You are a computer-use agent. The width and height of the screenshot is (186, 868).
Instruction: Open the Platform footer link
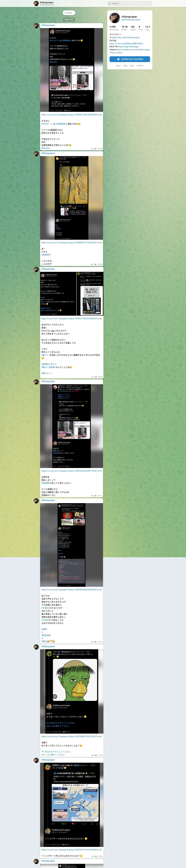pos(140,66)
